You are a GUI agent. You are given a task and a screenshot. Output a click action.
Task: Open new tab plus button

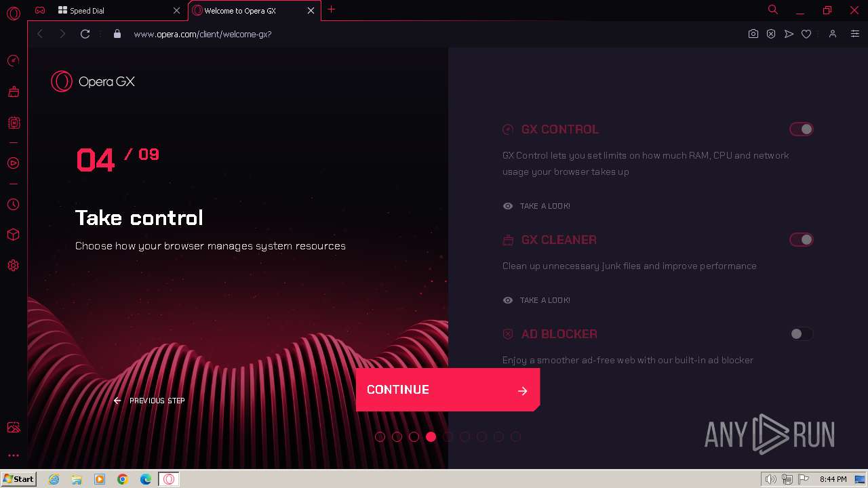331,9
